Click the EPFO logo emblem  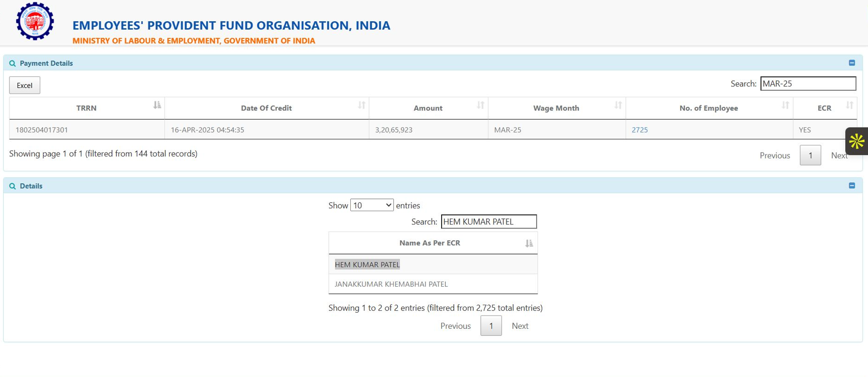click(35, 21)
